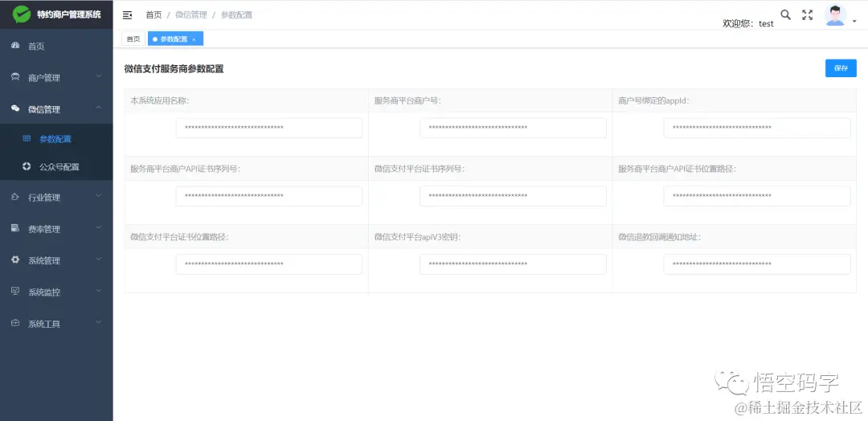Click the 首页 dashboard icon in sidebar
Viewport: 868px width, 421px height.
(15, 45)
